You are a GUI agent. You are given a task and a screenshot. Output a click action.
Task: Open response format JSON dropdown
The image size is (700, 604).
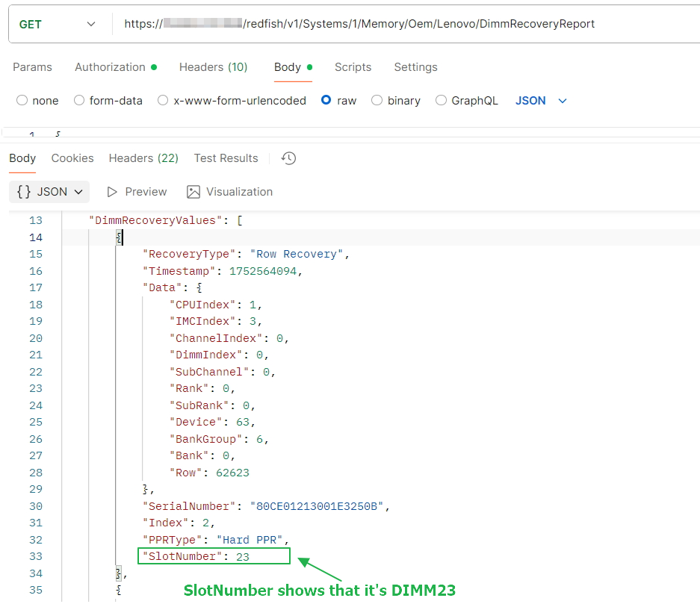[x=49, y=192]
